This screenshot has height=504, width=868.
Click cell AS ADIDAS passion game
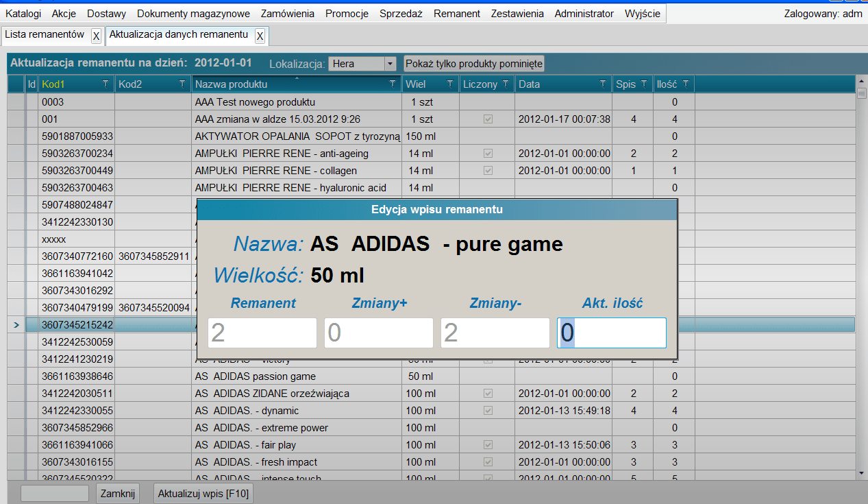[x=297, y=376]
